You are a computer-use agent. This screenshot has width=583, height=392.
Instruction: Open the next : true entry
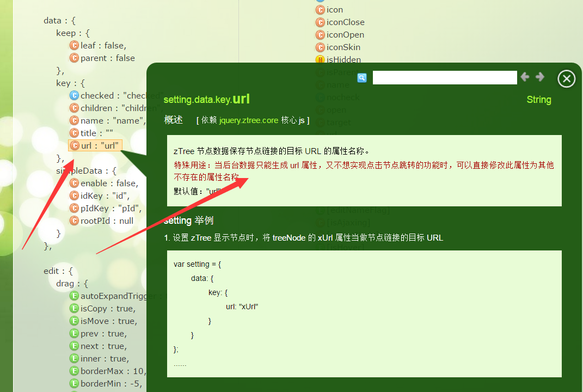click(x=99, y=346)
